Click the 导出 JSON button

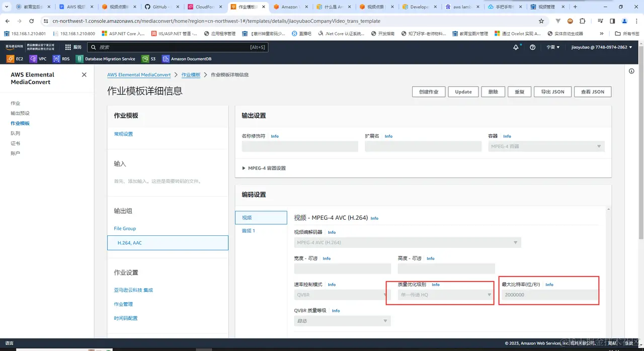point(552,92)
